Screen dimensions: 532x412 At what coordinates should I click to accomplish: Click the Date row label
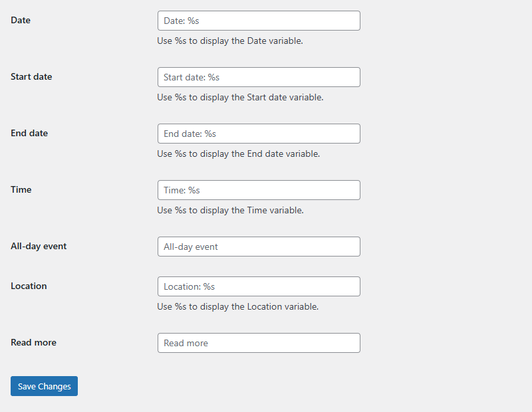(20, 20)
